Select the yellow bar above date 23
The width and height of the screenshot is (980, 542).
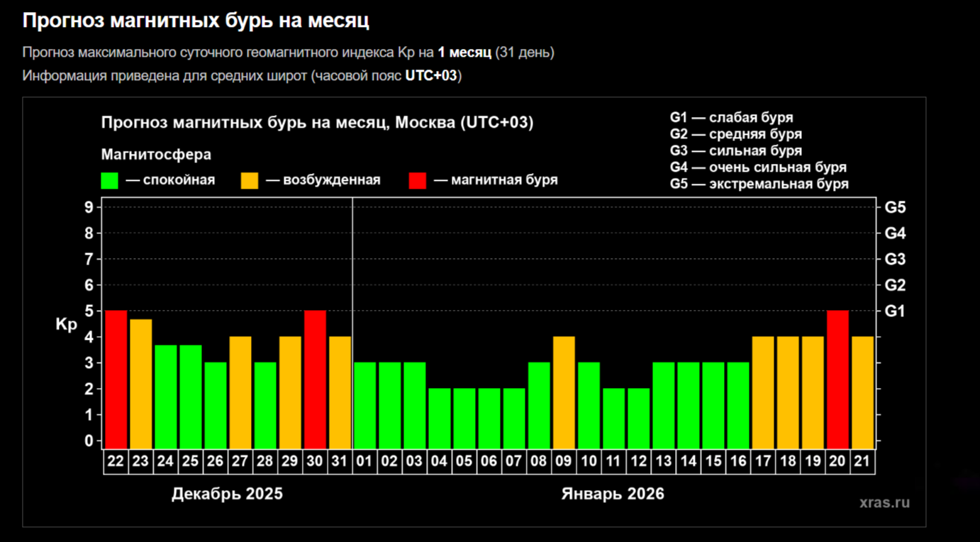tap(141, 383)
